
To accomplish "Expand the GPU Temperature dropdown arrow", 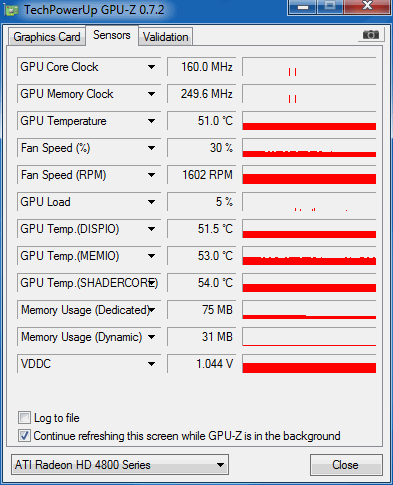I will pyautogui.click(x=151, y=121).
